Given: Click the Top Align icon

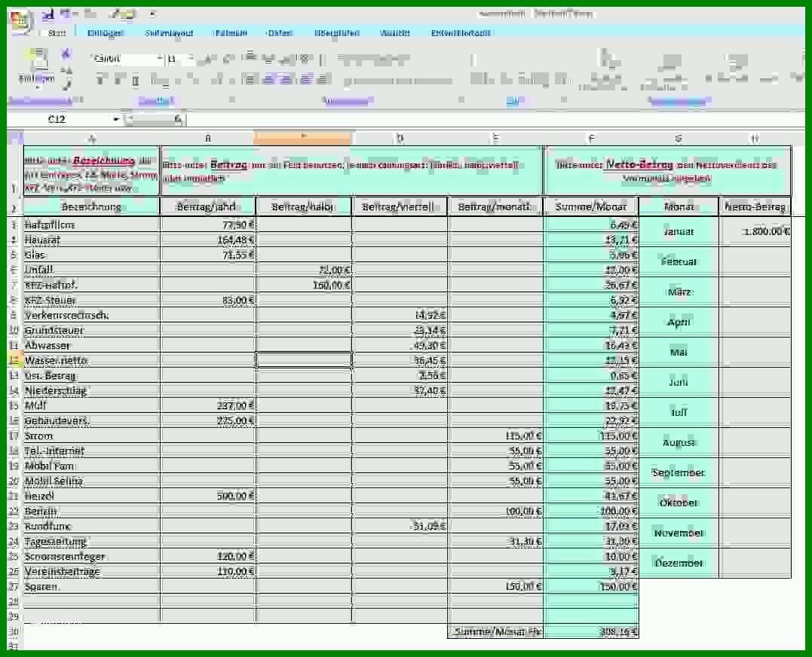Looking at the screenshot, I should click(250, 57).
